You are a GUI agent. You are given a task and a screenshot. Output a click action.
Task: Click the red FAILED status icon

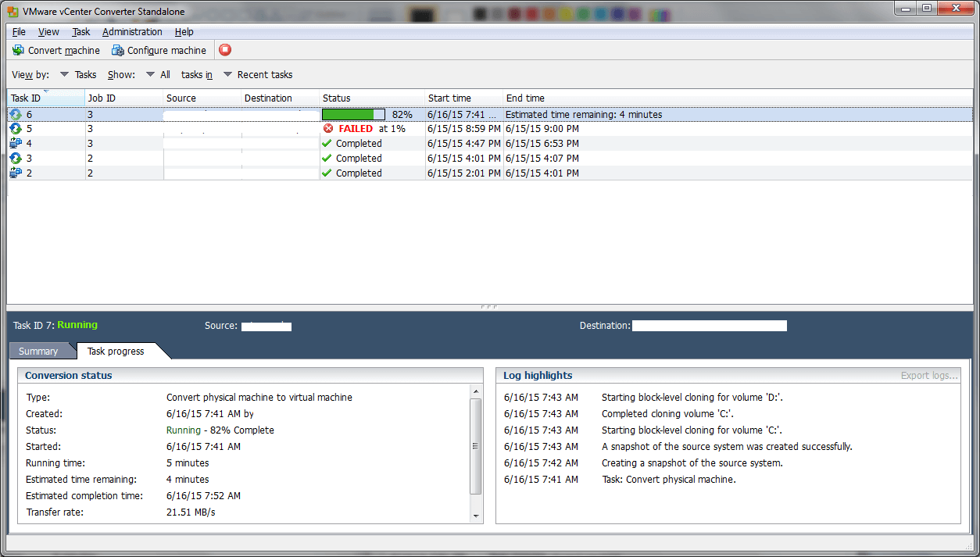pos(328,128)
